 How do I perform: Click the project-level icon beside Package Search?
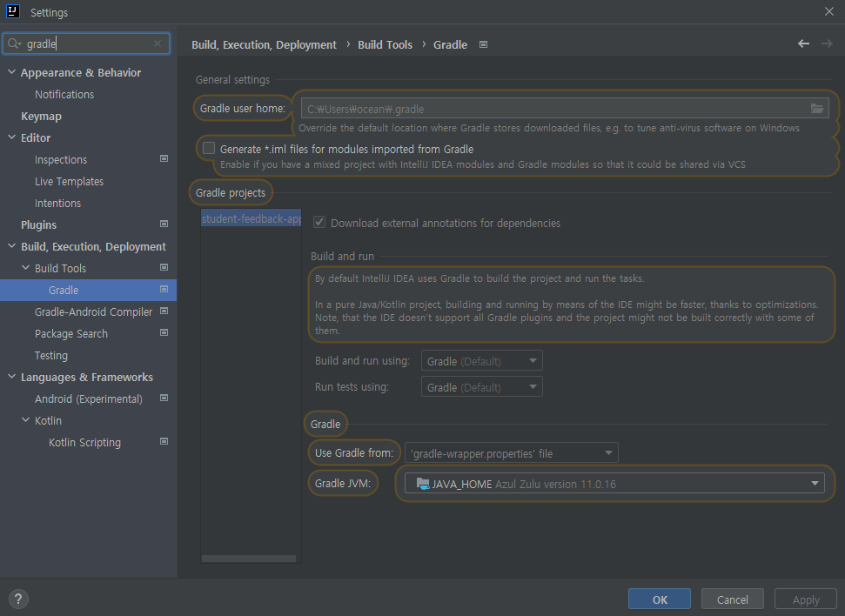tap(164, 332)
